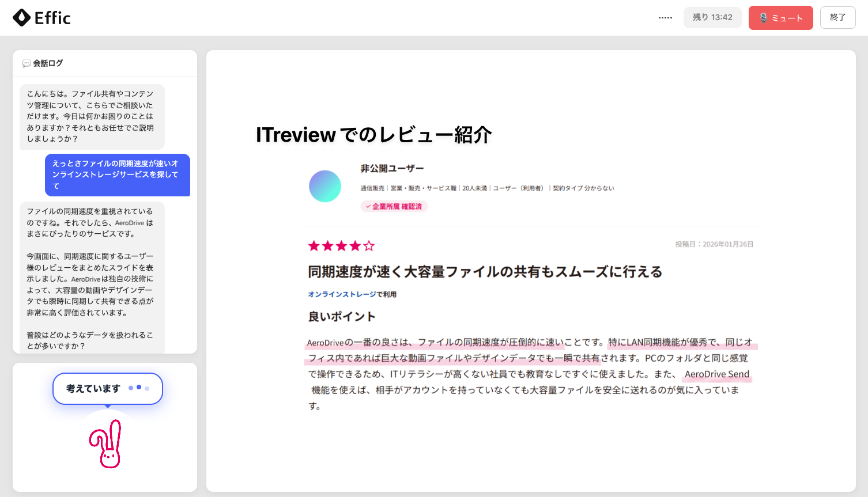End the session with 終了 button
The height and width of the screenshot is (497, 868).
pos(837,17)
